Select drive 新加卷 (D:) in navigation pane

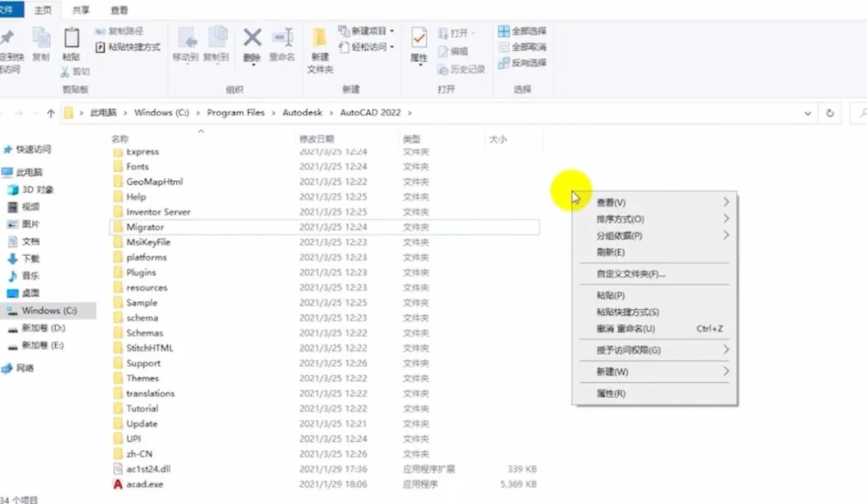coord(37,328)
